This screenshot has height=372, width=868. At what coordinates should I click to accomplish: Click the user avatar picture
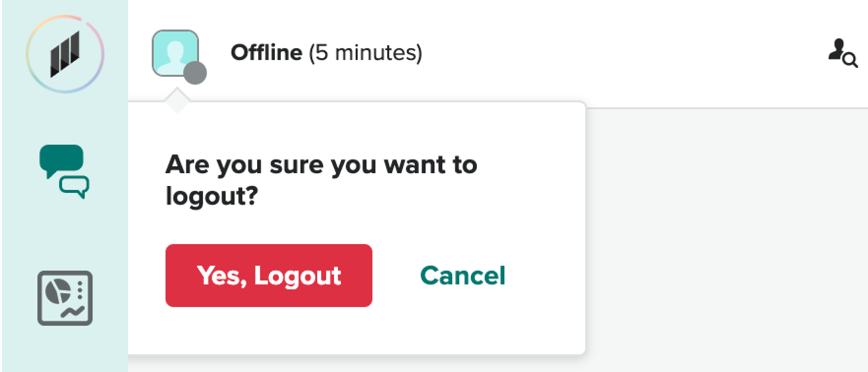[174, 51]
